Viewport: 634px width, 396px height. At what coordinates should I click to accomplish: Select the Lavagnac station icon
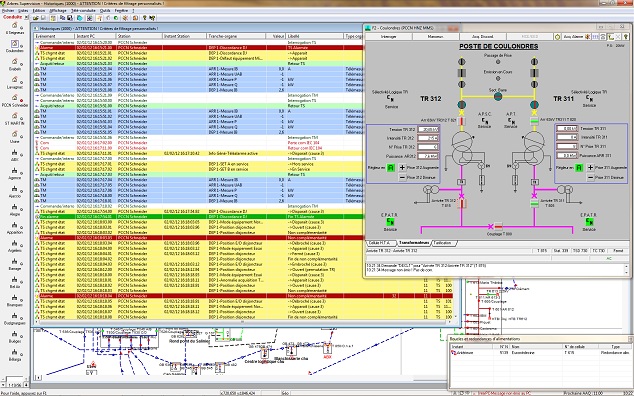(x=15, y=80)
